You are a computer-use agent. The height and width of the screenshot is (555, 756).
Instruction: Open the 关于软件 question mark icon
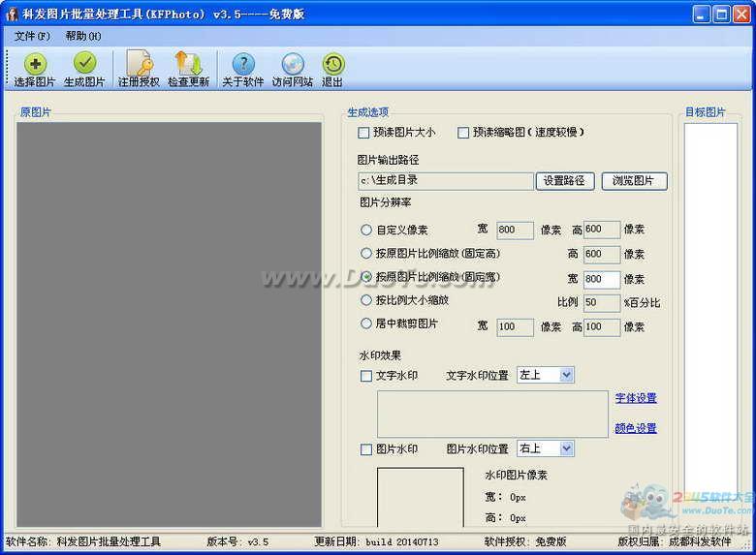(x=243, y=64)
